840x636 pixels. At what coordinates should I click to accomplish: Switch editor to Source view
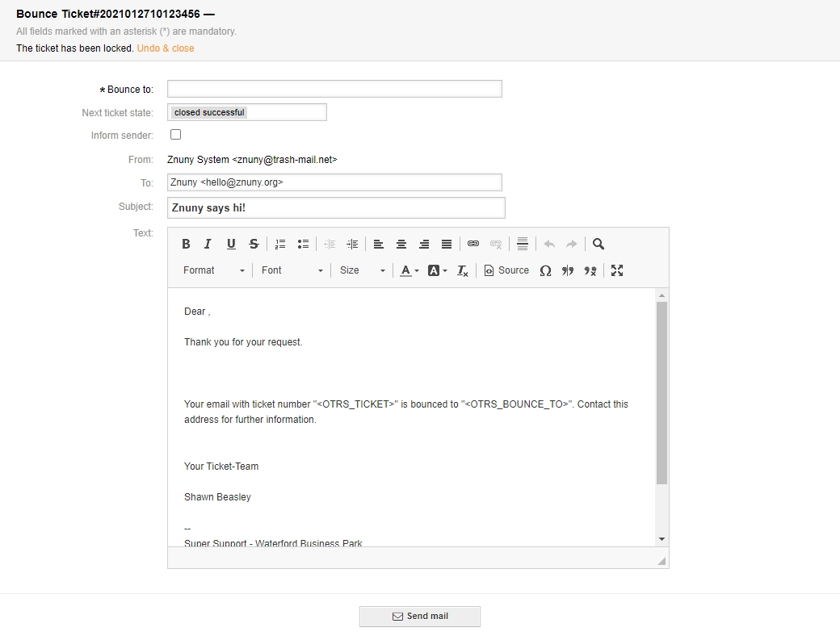(x=506, y=270)
